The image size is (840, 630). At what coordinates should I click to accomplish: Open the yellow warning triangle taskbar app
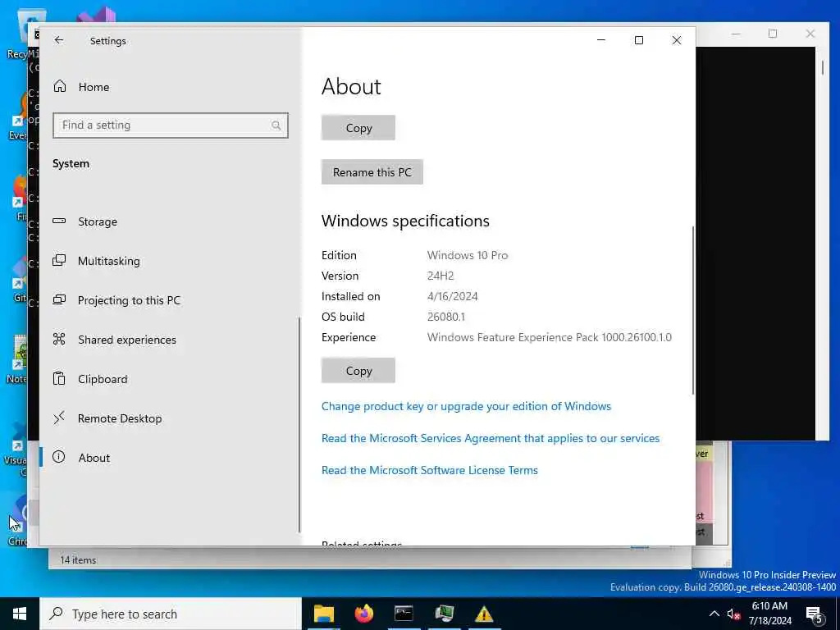pyautogui.click(x=484, y=614)
